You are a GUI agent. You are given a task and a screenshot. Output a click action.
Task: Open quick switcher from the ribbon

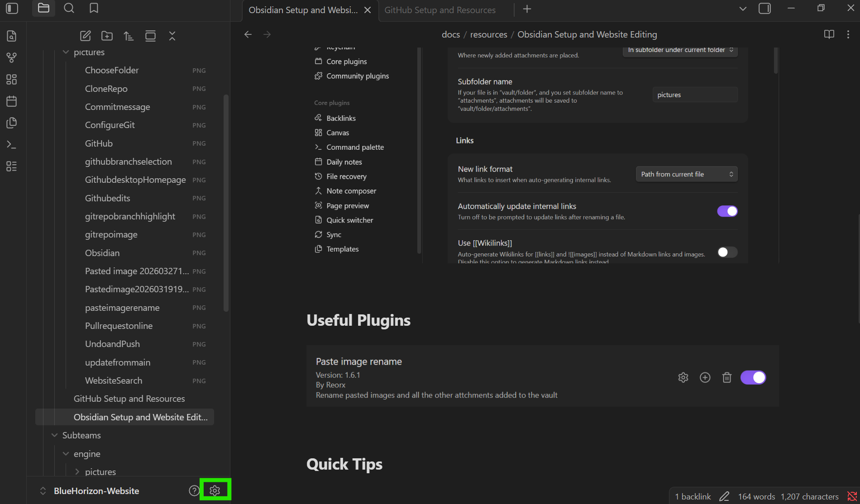point(12,36)
